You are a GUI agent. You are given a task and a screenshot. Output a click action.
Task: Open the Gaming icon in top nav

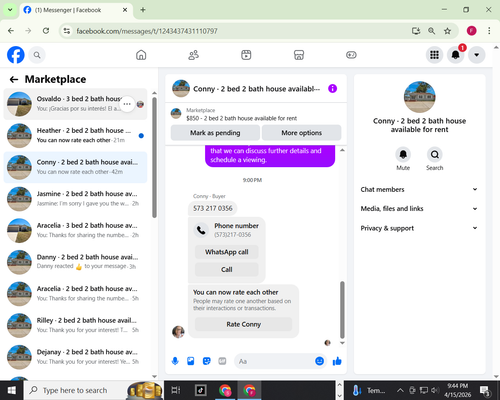(x=351, y=55)
